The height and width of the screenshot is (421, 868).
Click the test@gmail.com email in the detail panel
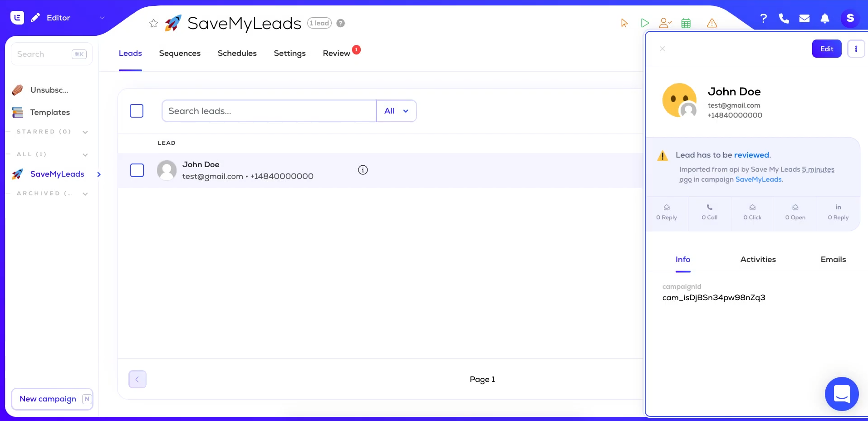[x=734, y=105]
